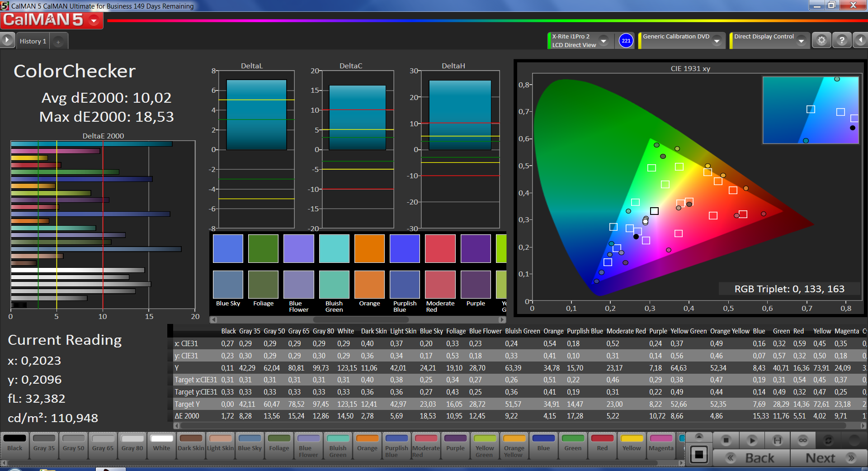Screen dimensions: 868x471
Task: Open the help question mark
Action: [842, 40]
